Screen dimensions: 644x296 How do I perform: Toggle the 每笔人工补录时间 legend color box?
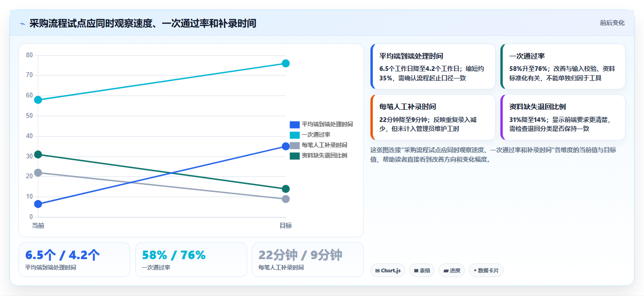click(x=295, y=145)
